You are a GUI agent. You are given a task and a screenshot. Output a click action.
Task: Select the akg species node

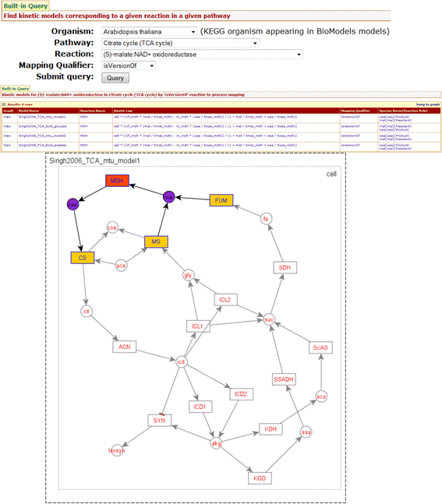click(x=216, y=443)
